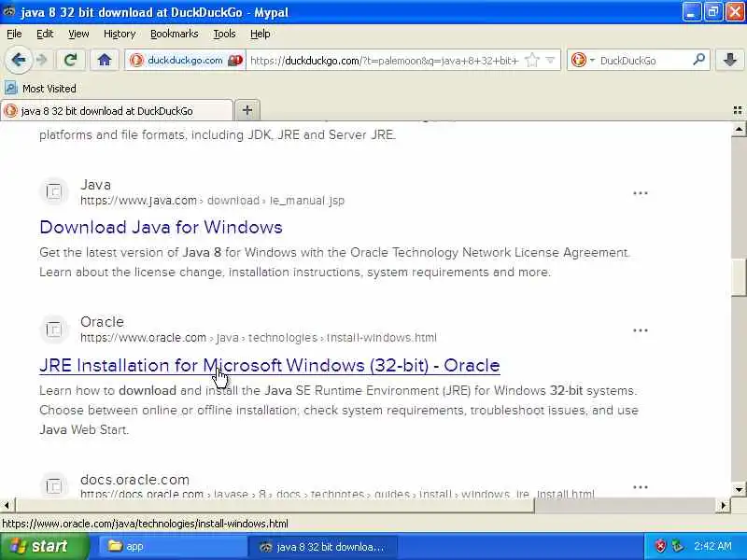Open the Bookmarks menu
The width and height of the screenshot is (747, 560).
click(x=175, y=34)
